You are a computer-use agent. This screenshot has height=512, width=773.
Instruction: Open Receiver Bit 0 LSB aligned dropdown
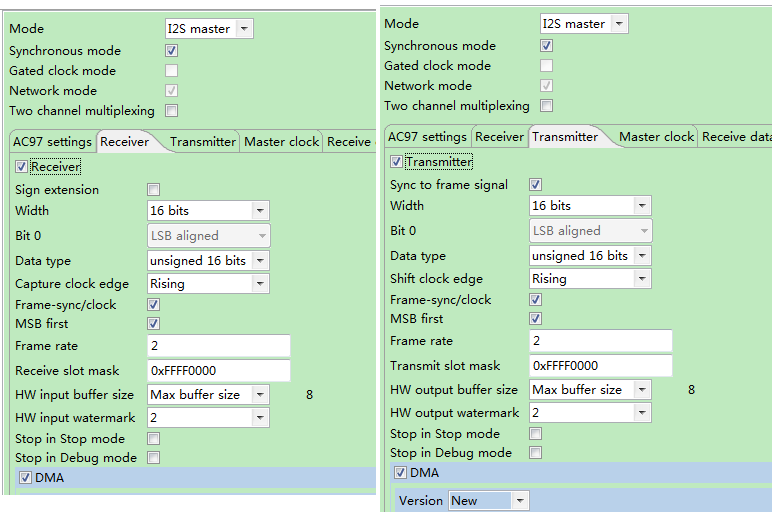(x=209, y=236)
